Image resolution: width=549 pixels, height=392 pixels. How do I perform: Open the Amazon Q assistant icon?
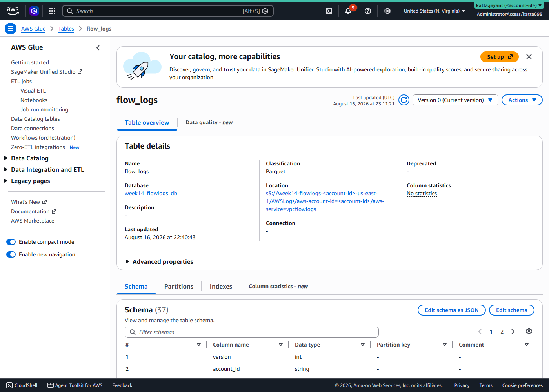coord(34,11)
